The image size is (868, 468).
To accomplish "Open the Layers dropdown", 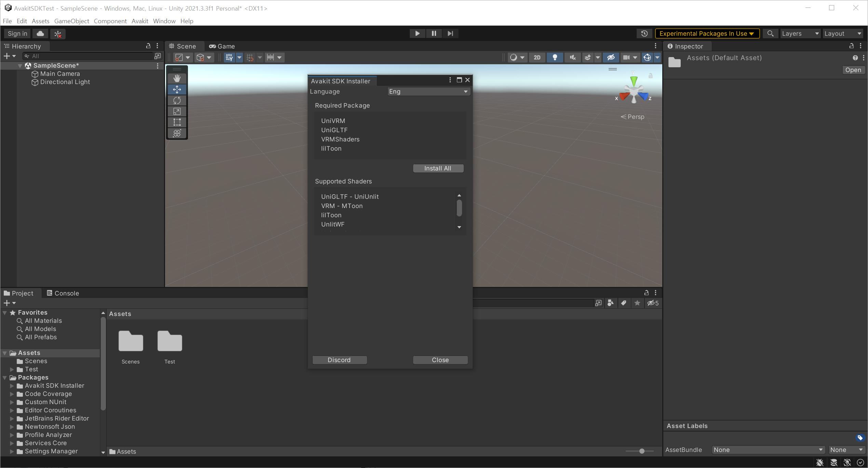I will [x=800, y=33].
